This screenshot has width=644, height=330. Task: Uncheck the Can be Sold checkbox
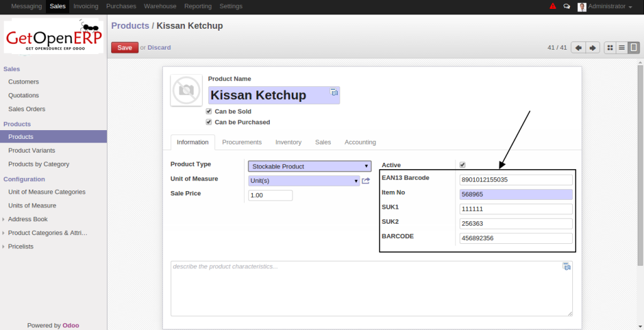click(209, 111)
